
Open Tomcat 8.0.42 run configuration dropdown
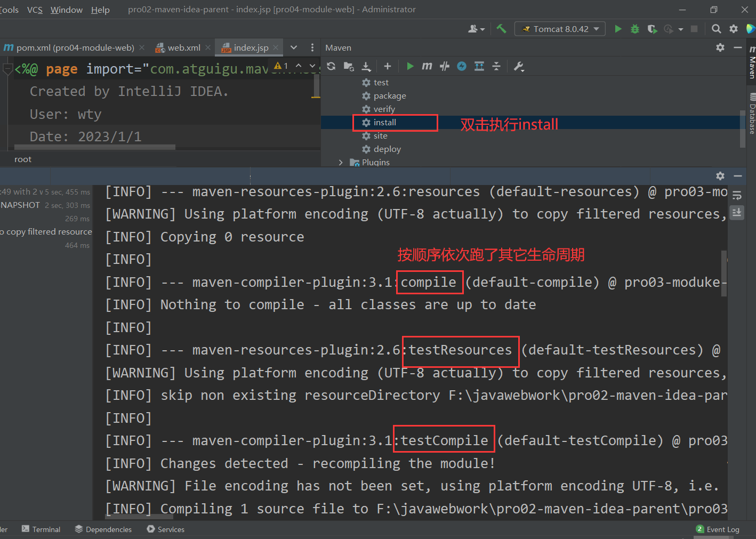[x=560, y=29]
